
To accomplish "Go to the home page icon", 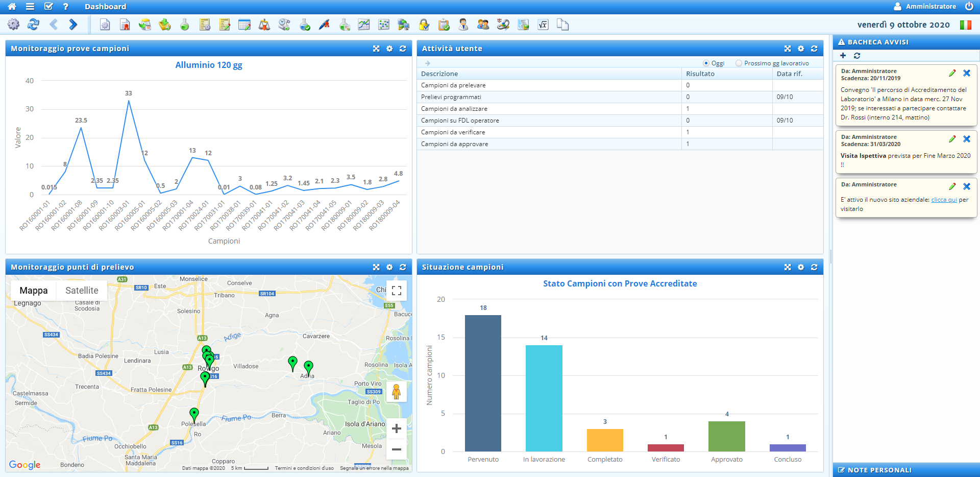I will tap(12, 7).
